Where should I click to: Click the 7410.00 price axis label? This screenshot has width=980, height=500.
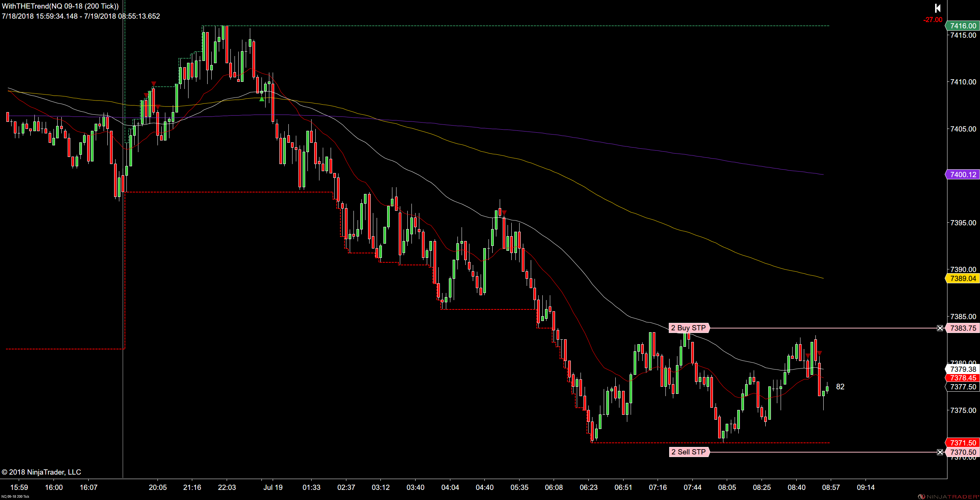(x=963, y=82)
